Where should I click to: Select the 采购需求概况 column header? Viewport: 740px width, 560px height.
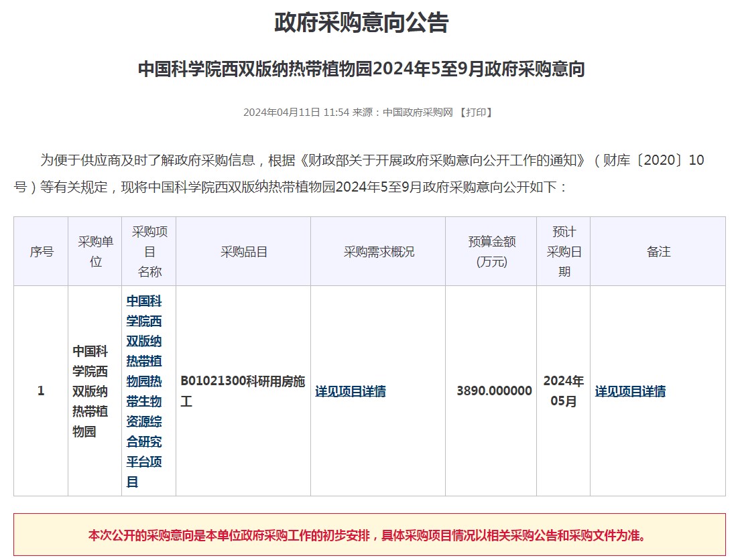(379, 252)
